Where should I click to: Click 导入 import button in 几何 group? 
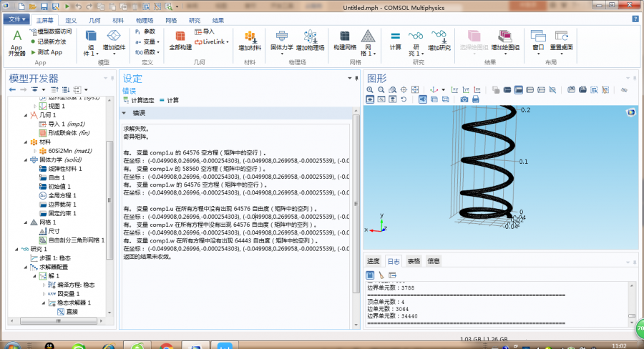pyautogui.click(x=204, y=31)
